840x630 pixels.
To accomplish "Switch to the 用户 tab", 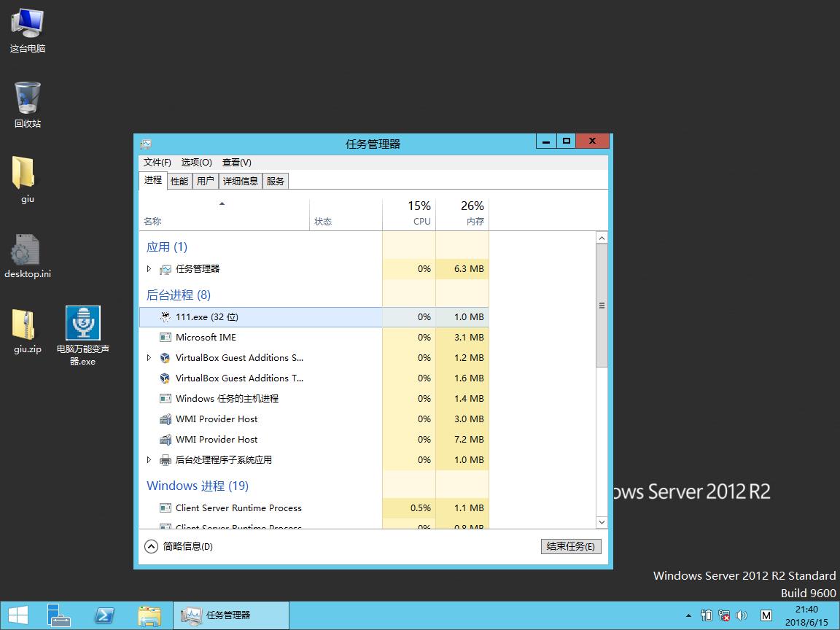I will [x=205, y=181].
